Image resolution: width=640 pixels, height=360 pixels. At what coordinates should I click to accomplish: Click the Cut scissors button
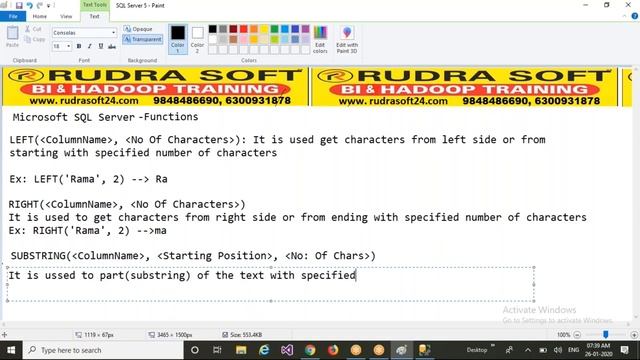33,29
